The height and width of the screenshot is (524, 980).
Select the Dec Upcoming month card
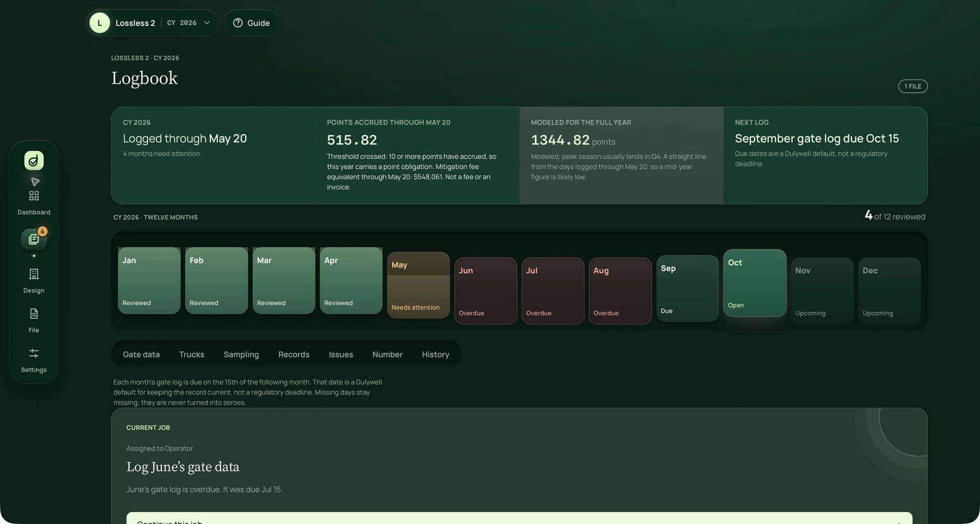coord(890,291)
